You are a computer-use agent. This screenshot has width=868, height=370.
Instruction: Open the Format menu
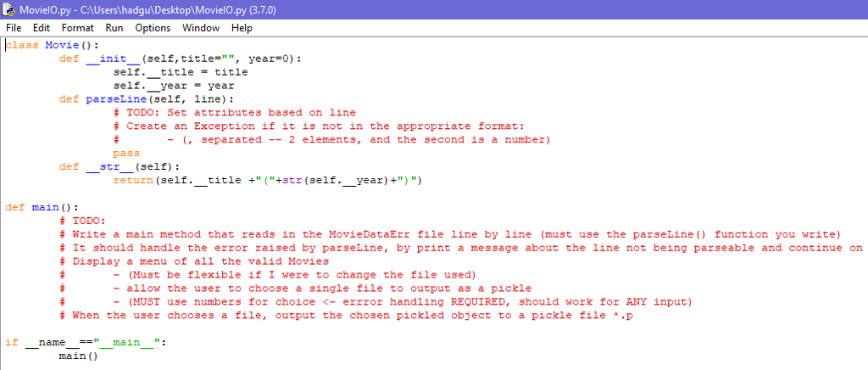(x=77, y=28)
